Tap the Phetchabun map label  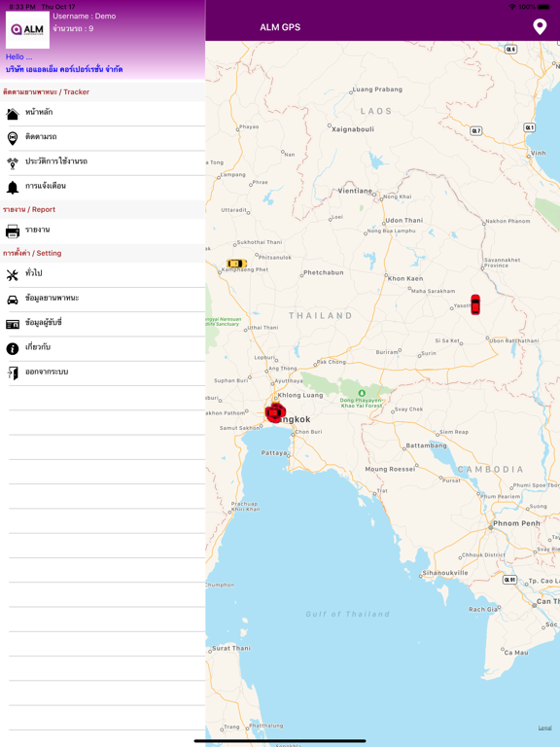[324, 272]
